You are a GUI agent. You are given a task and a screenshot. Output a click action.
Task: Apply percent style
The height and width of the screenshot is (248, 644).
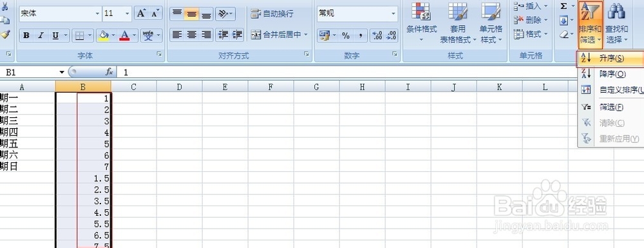point(345,35)
